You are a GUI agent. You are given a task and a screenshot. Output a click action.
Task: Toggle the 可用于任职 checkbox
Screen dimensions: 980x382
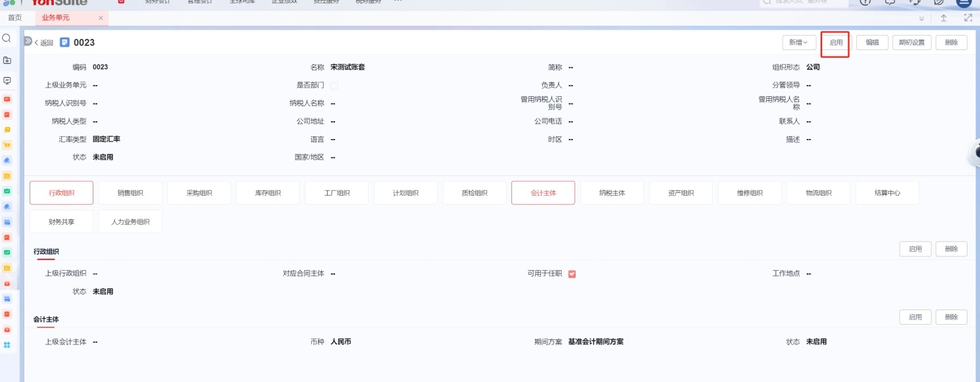point(572,274)
